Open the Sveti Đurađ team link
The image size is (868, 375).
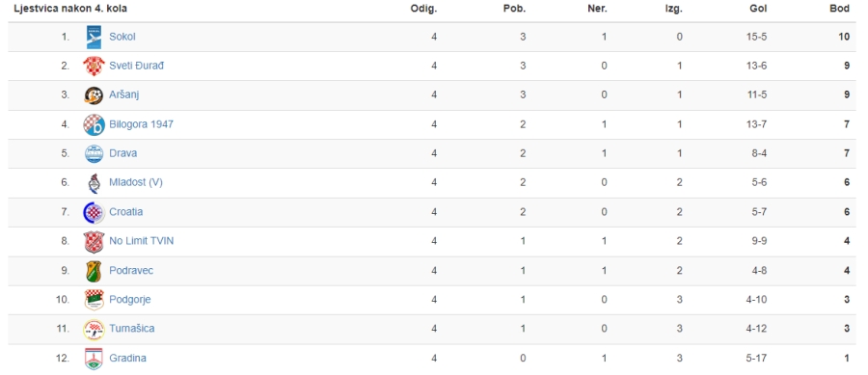(x=137, y=66)
